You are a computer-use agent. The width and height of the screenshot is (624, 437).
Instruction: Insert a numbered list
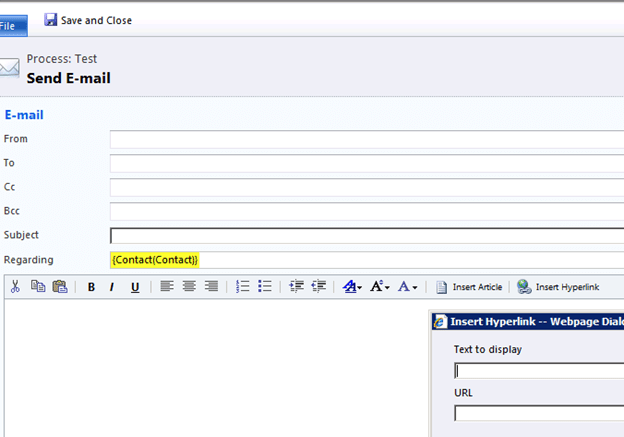point(243,287)
